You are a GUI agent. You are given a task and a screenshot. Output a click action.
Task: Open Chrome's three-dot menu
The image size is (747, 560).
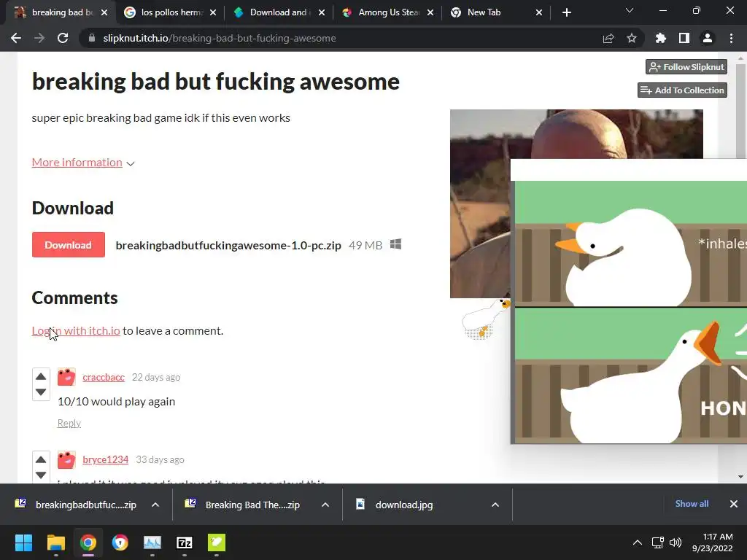click(731, 38)
